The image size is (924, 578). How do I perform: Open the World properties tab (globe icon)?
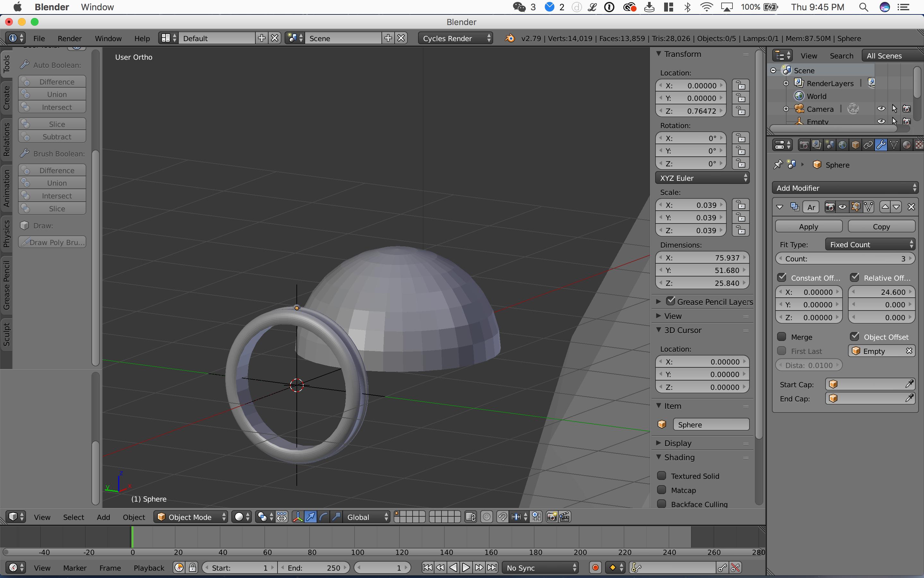[842, 145]
